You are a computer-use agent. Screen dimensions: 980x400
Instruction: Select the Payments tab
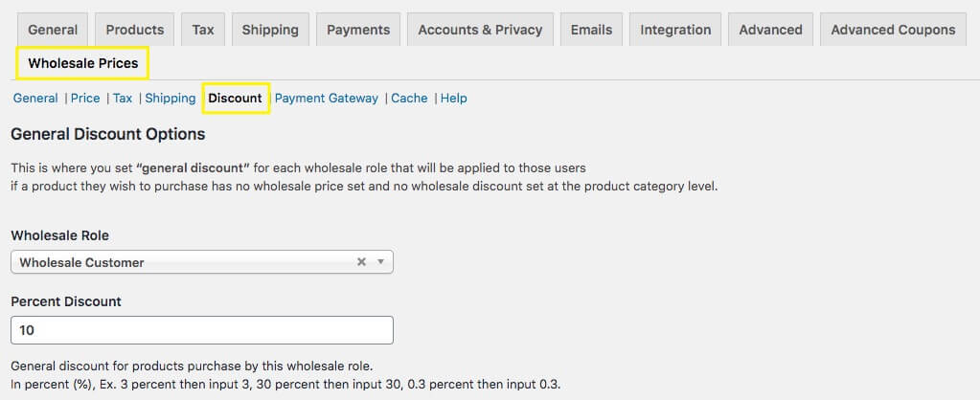coord(358,30)
